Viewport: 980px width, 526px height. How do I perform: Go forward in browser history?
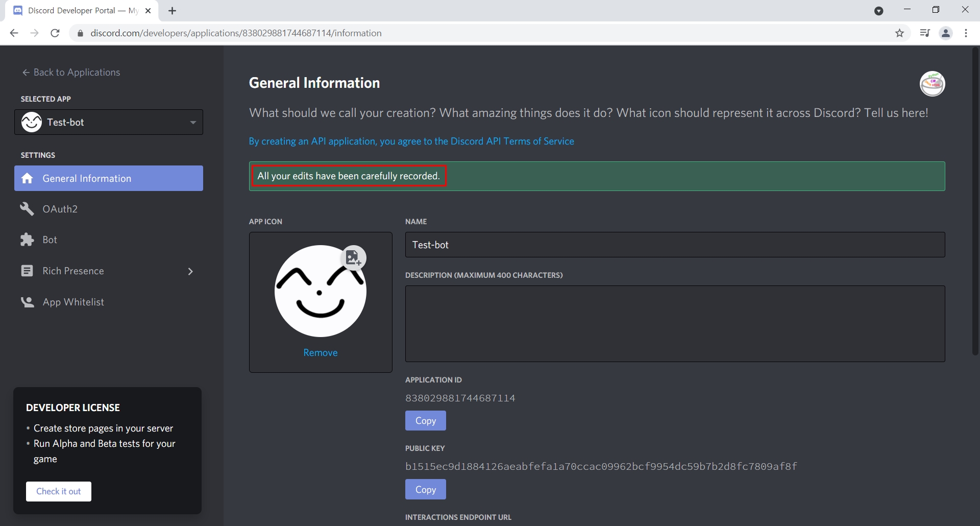click(x=34, y=33)
